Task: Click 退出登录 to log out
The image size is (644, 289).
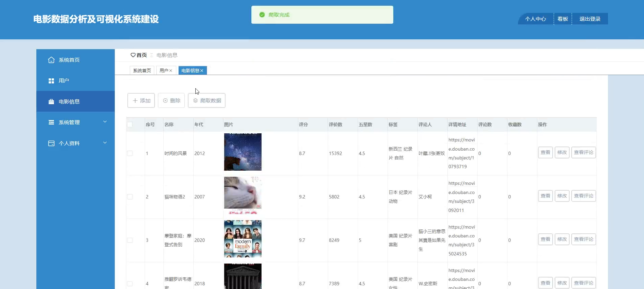Action: pyautogui.click(x=590, y=19)
